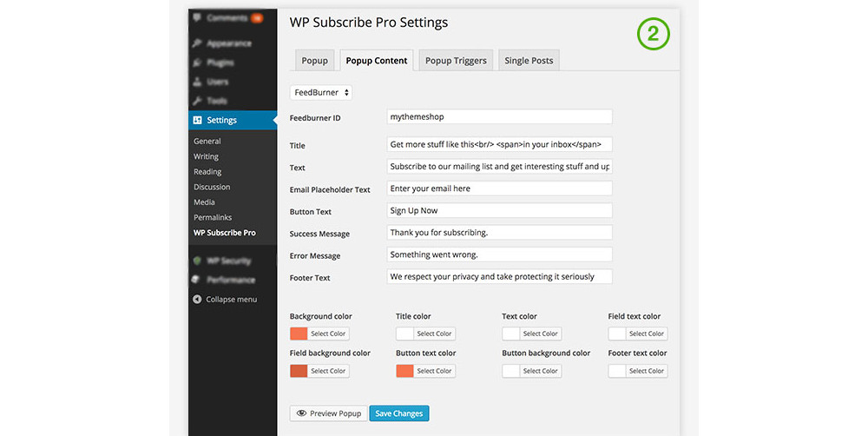Click the Button background color swatch
This screenshot has height=436, width=868.
click(x=511, y=371)
